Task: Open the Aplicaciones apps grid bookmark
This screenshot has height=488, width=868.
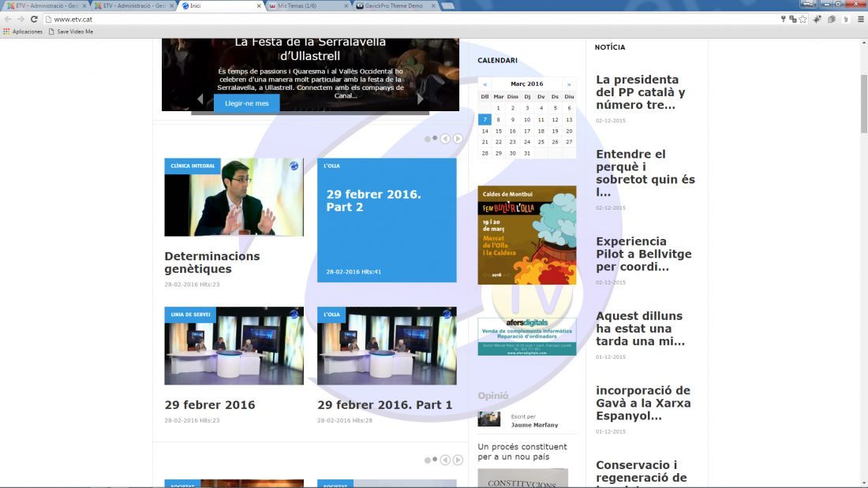Action: [23, 32]
